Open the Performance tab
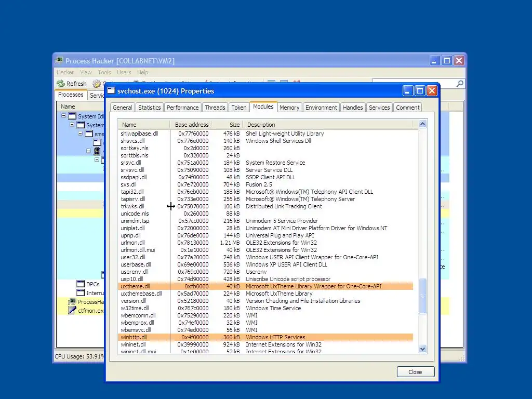Screen dimensions: 532x399 tap(182, 108)
